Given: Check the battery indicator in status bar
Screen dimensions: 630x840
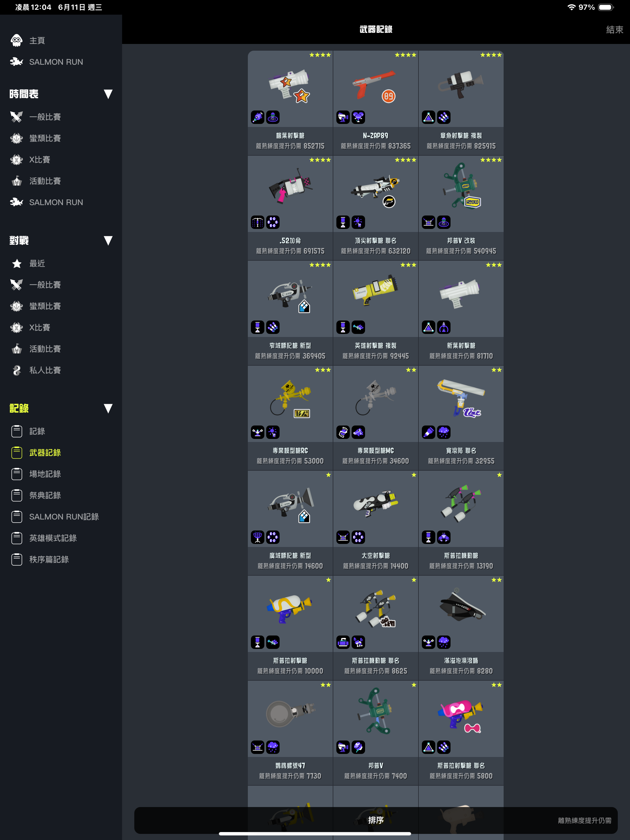Looking at the screenshot, I should [x=606, y=7].
